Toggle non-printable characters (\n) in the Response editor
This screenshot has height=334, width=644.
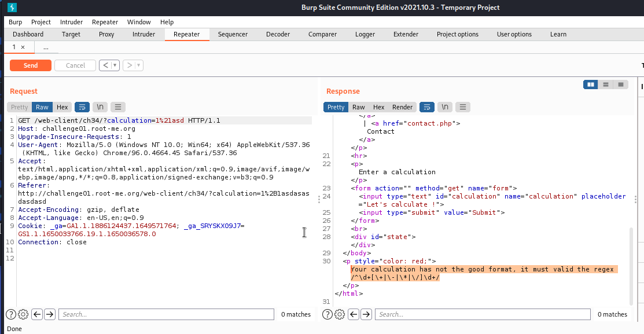(445, 107)
